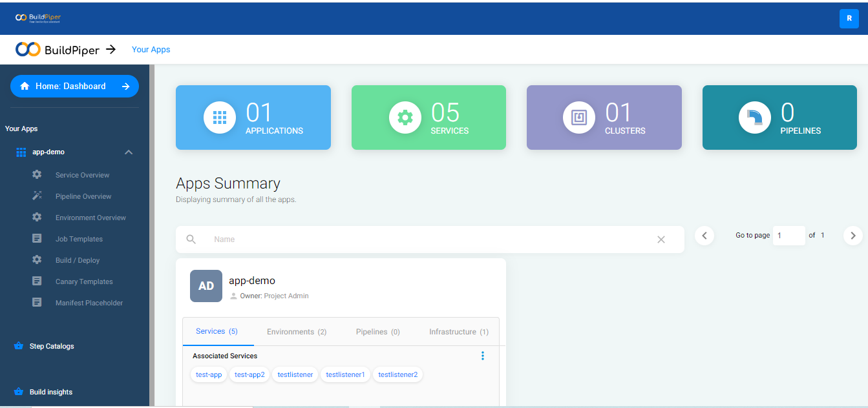This screenshot has height=408, width=868.
Task: Click the app-demo card title
Action: (252, 281)
